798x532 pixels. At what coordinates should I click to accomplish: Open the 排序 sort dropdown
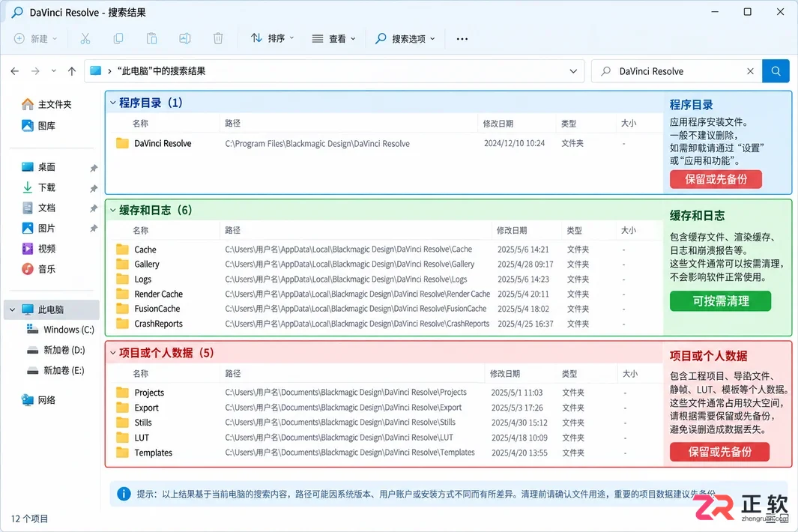[272, 38]
